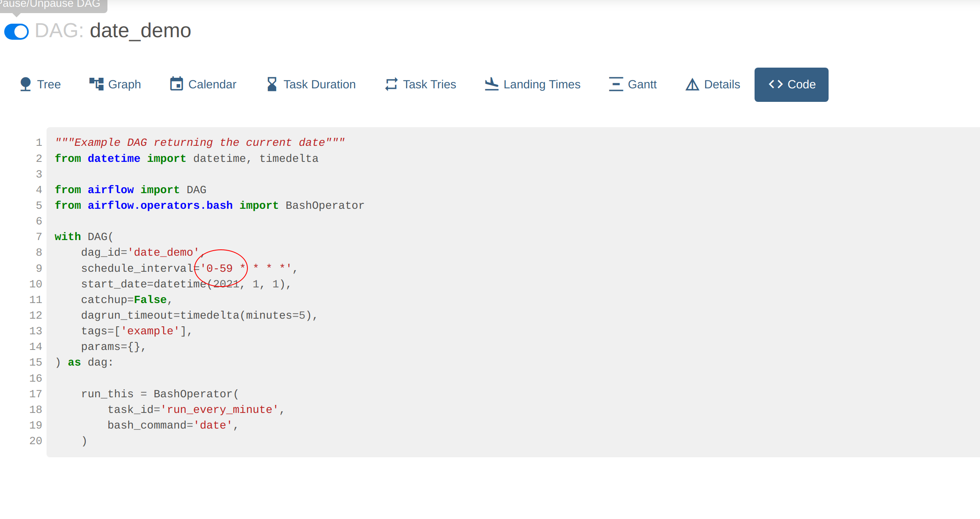Click the Task Tries retweet icon
The image size is (980, 519).
click(x=391, y=84)
